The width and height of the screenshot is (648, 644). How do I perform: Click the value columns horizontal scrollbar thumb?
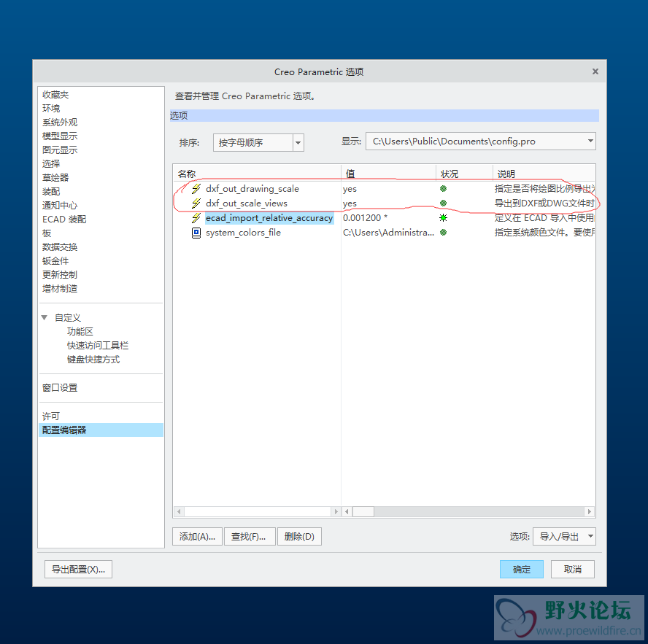coord(363,511)
